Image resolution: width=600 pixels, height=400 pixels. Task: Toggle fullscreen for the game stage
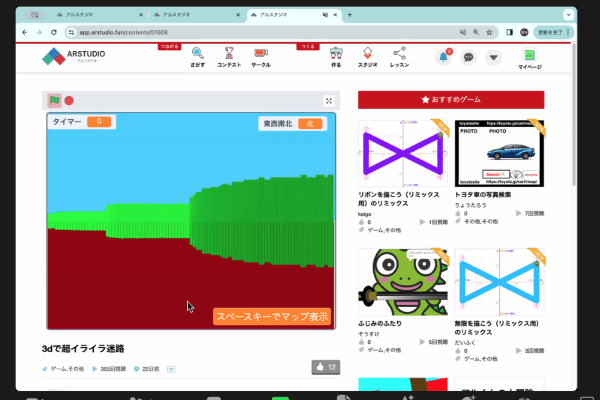[329, 101]
